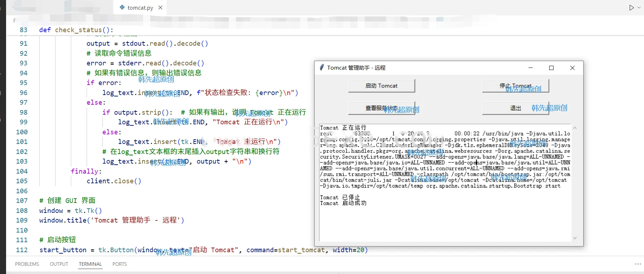
Task: Open the PROBLEMS panel tab
Action: (27, 264)
